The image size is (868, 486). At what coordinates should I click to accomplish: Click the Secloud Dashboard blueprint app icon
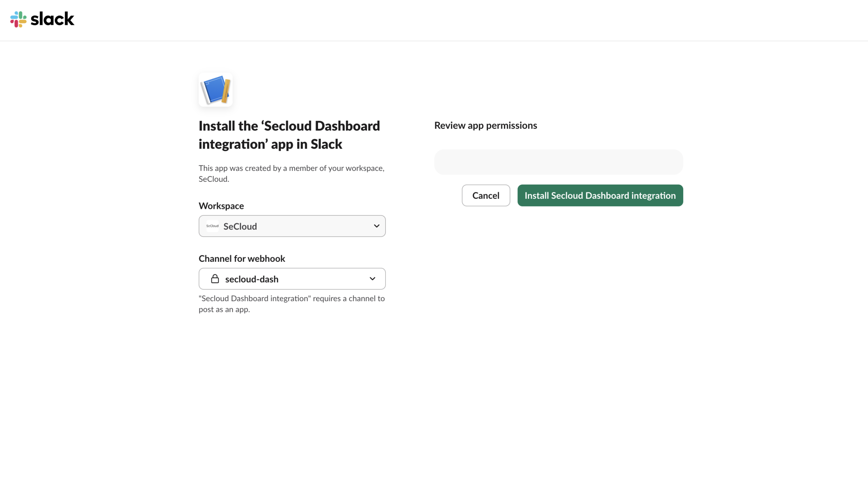[216, 90]
